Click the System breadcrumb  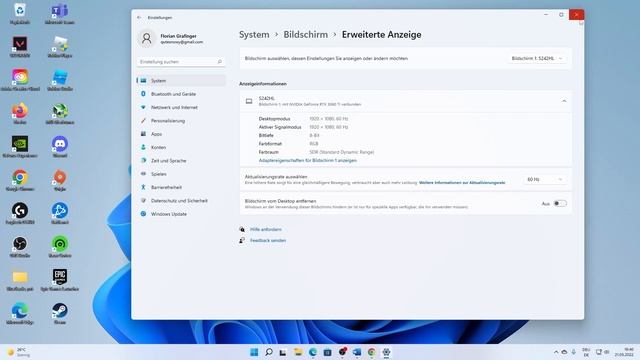pos(254,35)
